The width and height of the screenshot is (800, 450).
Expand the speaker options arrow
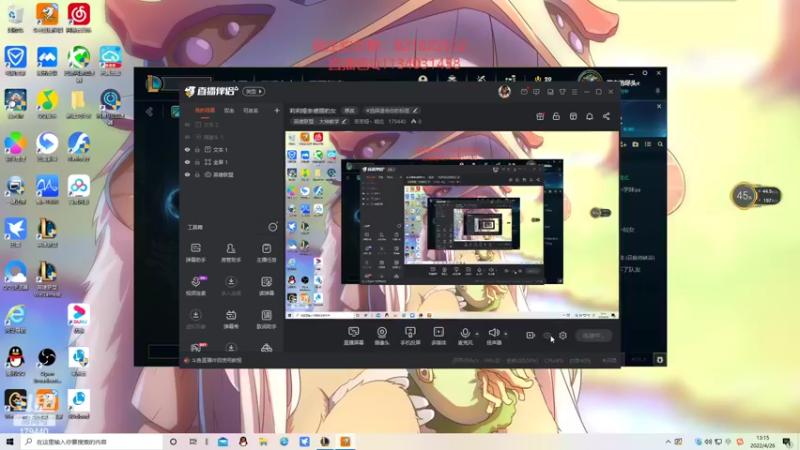[x=506, y=334]
